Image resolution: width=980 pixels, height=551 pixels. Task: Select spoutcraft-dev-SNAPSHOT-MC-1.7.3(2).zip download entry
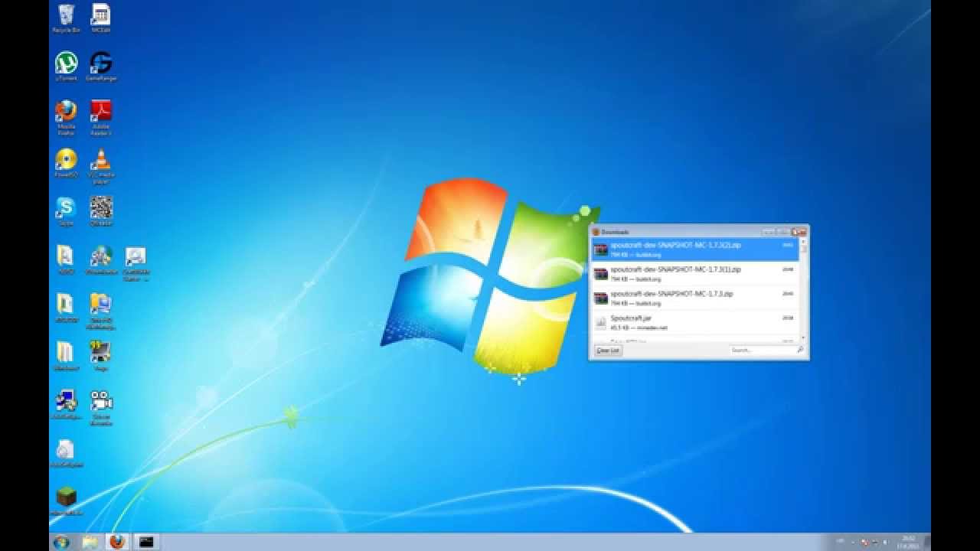(695, 249)
